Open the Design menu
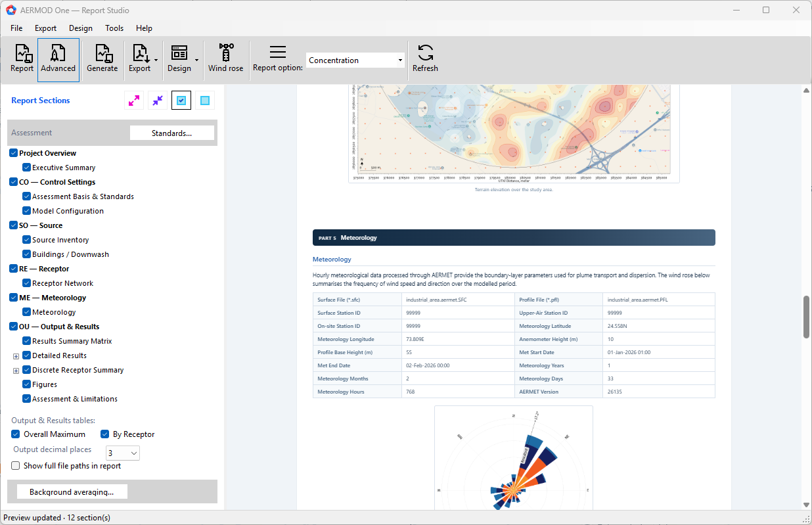This screenshot has height=525, width=812. pyautogui.click(x=81, y=28)
